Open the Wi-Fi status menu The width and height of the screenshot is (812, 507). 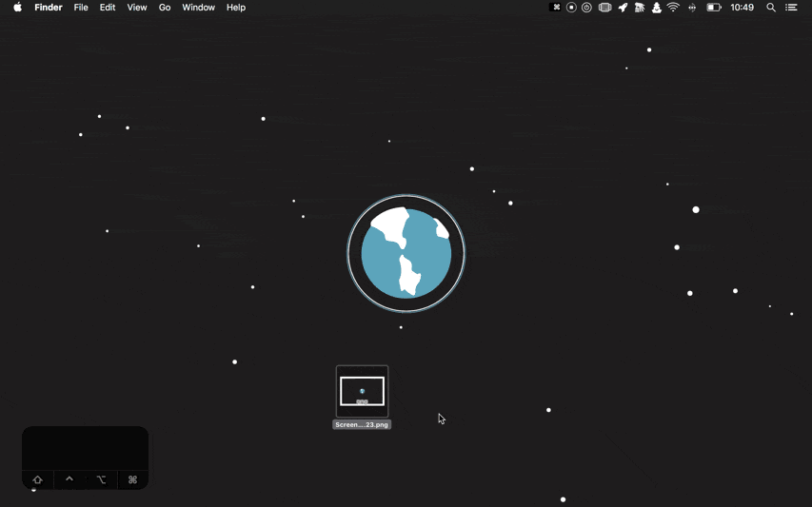pyautogui.click(x=674, y=8)
